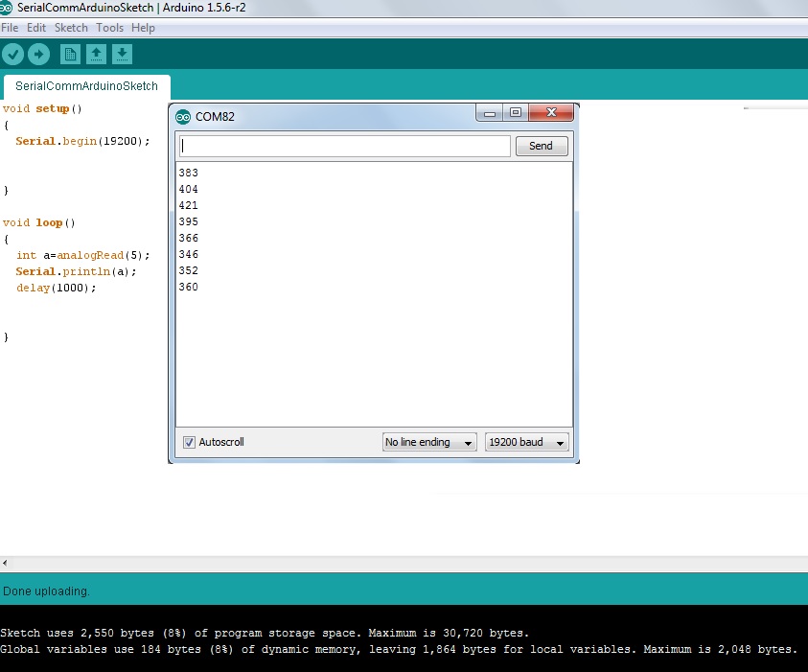Open the Tools menu
Image resolution: width=808 pixels, height=672 pixels.
pos(110,28)
